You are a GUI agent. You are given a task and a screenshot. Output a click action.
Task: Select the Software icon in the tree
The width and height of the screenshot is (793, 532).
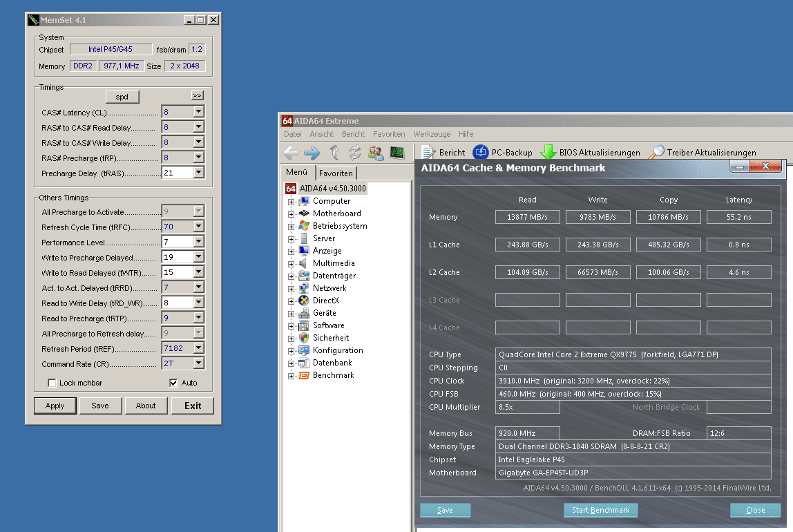point(303,325)
